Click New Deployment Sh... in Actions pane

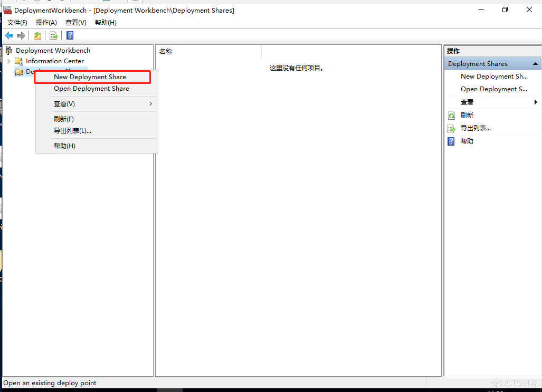(494, 77)
